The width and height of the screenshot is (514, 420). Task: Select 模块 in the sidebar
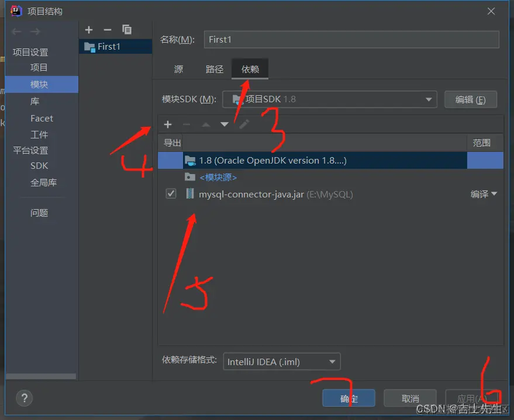pos(42,85)
